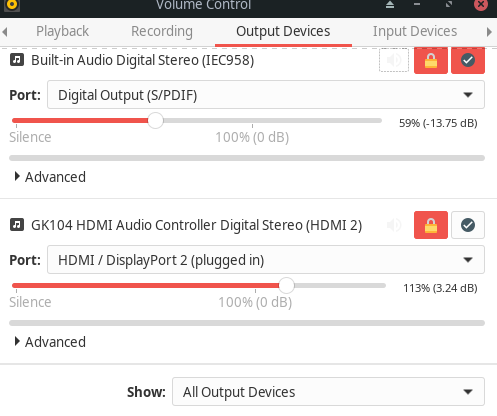Open the Input Devices tab
497x416 pixels.
tap(415, 31)
